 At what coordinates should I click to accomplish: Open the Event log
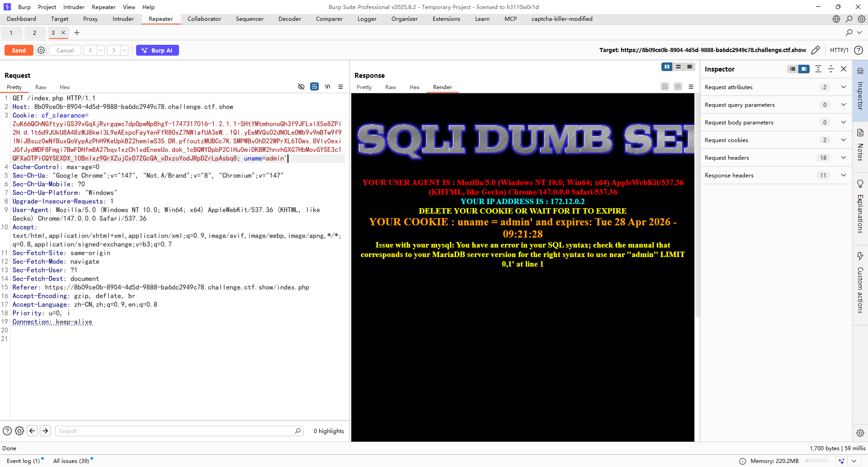coord(24,461)
